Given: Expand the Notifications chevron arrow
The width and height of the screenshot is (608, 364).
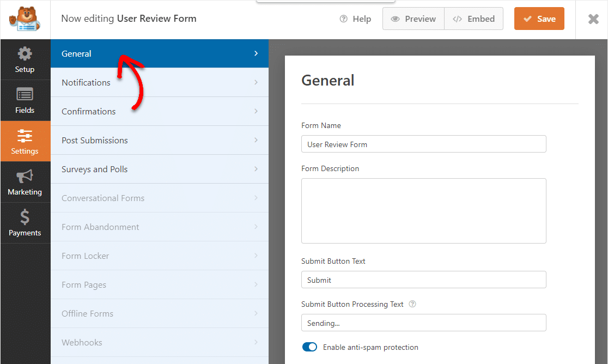Looking at the screenshot, I should tap(256, 82).
